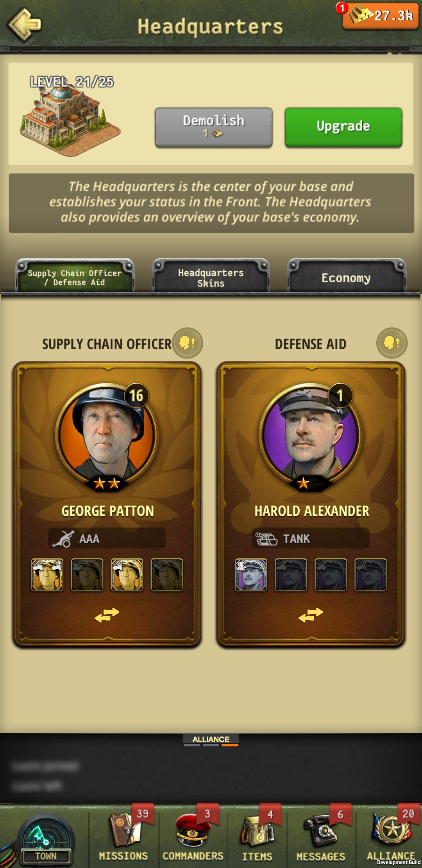This screenshot has width=422, height=868.
Task: Swap George Patton using the arrows icon
Action: [x=107, y=615]
